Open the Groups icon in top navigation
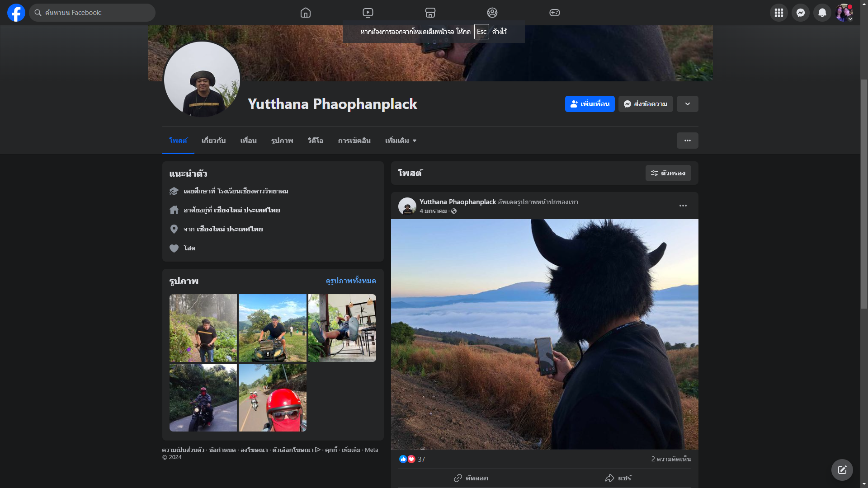The image size is (868, 488). pos(492,13)
